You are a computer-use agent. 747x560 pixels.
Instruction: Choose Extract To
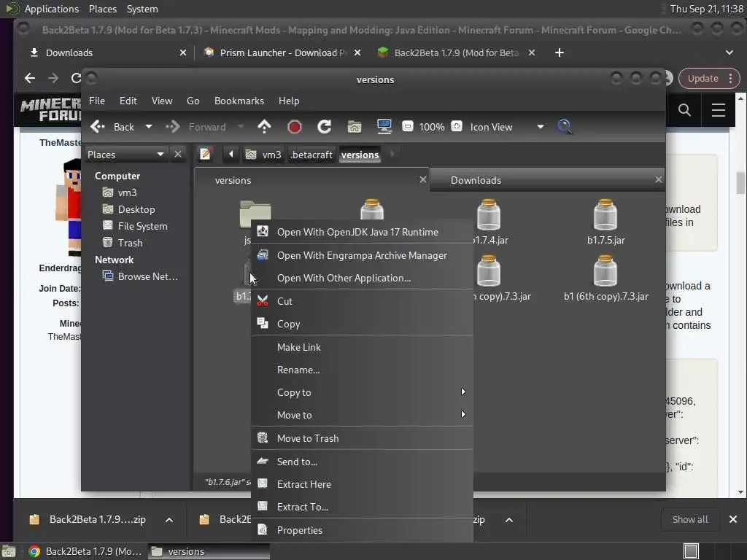362,507
